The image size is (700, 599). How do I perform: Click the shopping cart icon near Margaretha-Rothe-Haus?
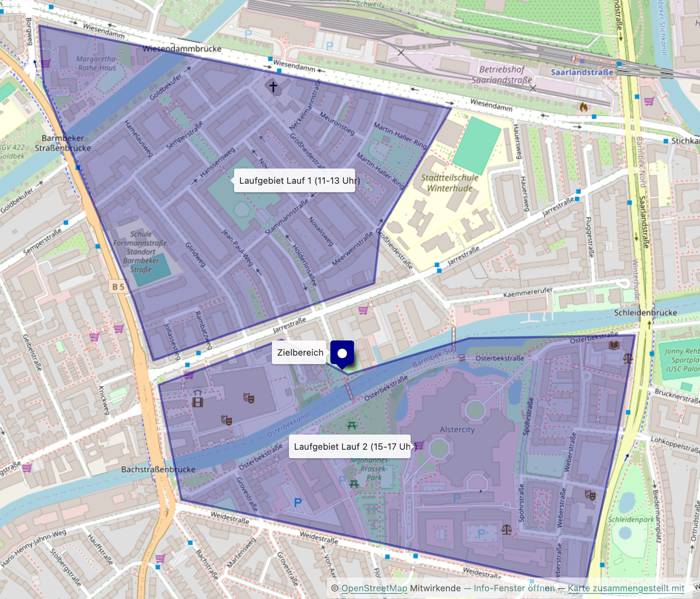pyautogui.click(x=45, y=63)
